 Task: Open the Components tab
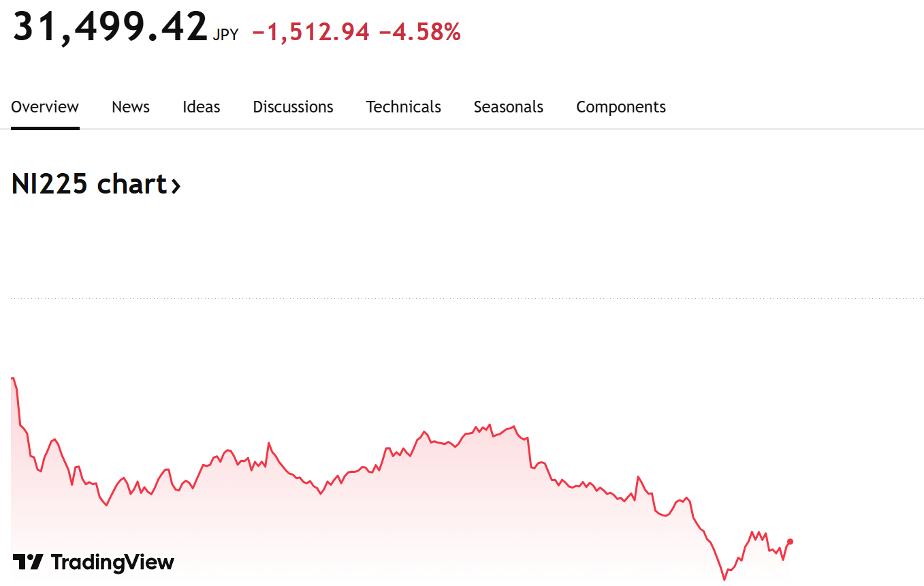621,107
